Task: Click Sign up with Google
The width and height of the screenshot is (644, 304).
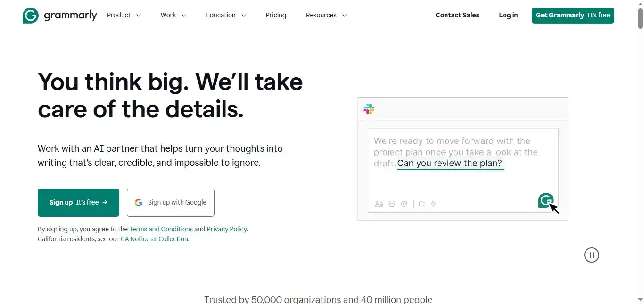Action: [x=171, y=203]
